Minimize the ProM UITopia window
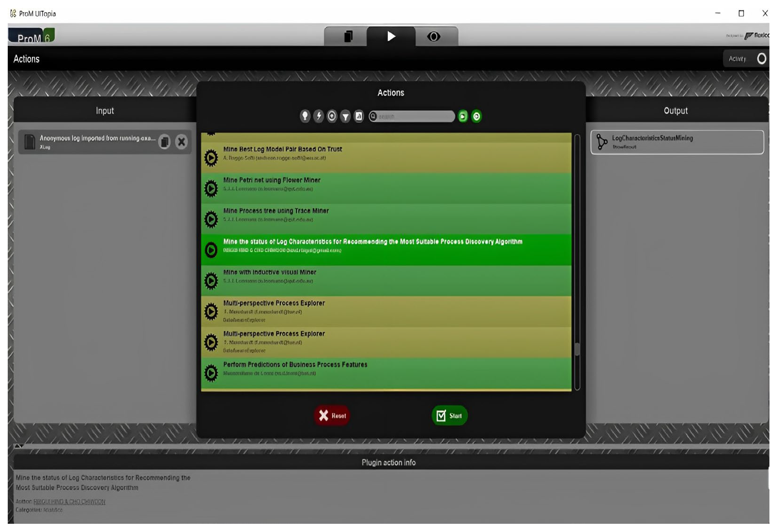The image size is (776, 532). 718,13
